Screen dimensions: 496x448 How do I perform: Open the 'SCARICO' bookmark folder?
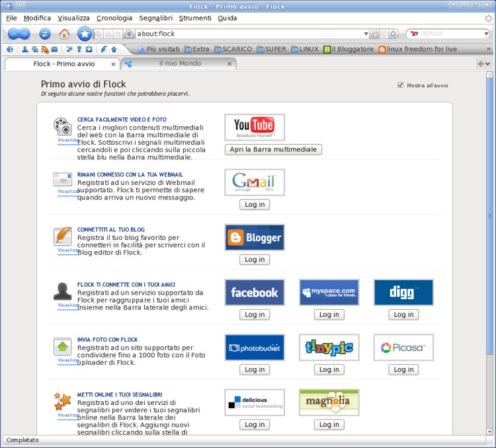233,50
